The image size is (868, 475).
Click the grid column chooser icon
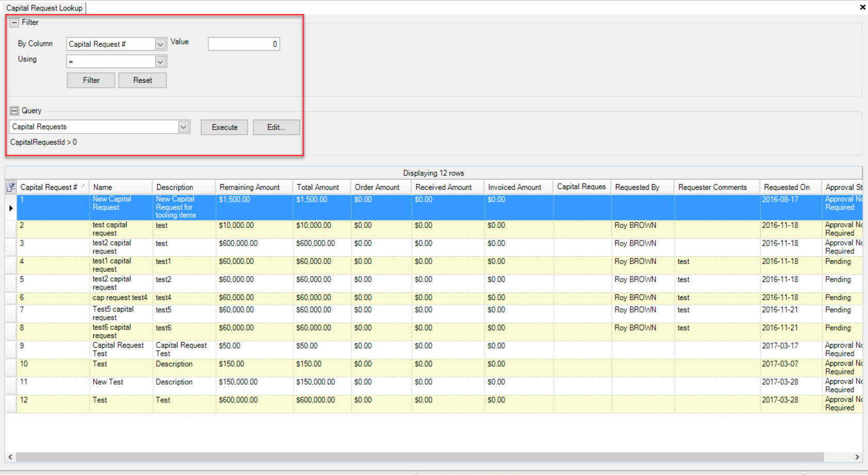click(x=11, y=187)
